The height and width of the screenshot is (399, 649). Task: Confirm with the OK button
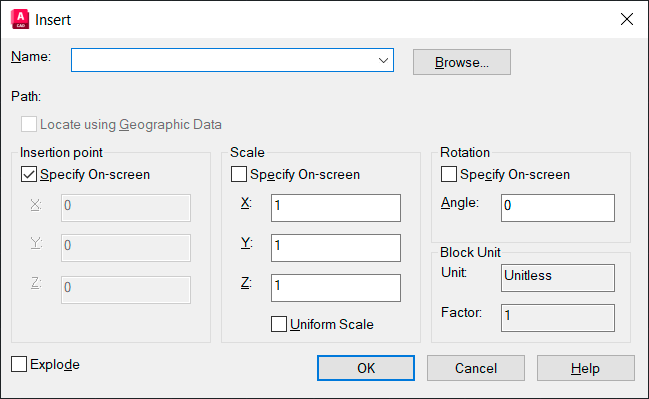click(366, 368)
